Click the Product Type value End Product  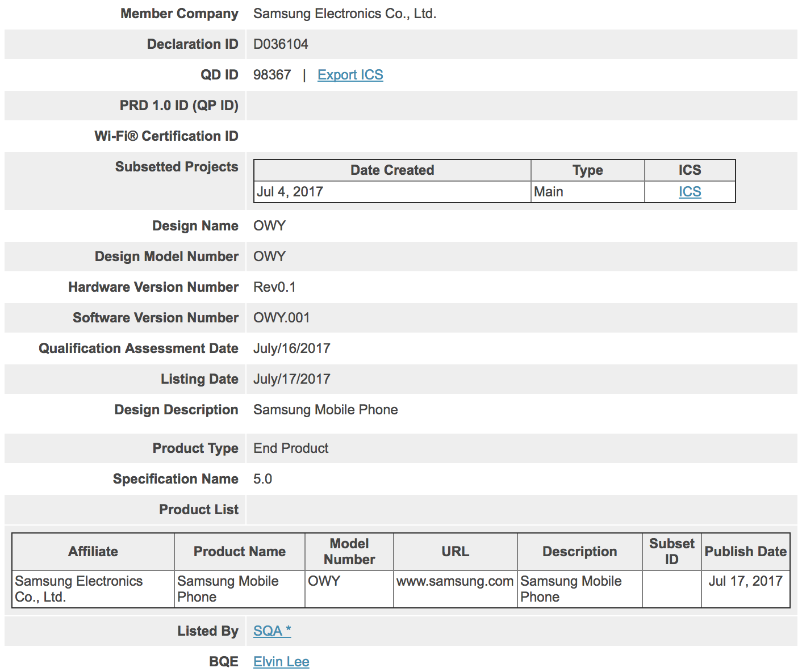tap(291, 448)
